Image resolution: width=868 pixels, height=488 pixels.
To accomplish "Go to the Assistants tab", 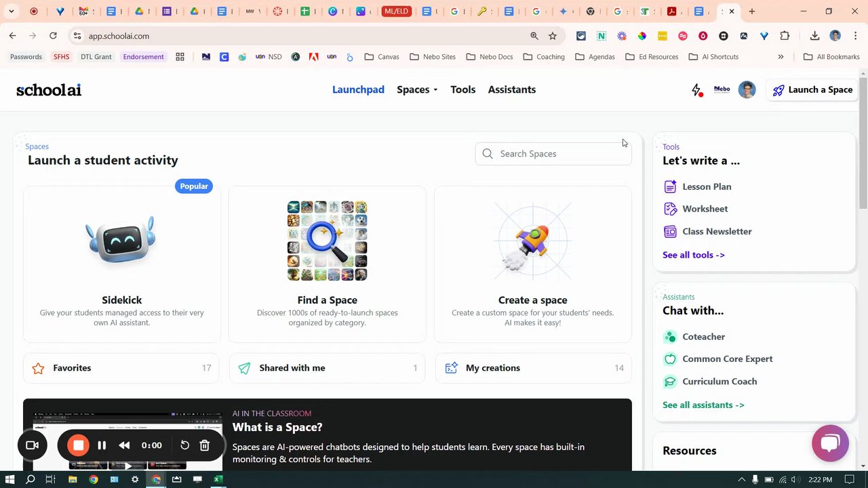I will pos(512,89).
